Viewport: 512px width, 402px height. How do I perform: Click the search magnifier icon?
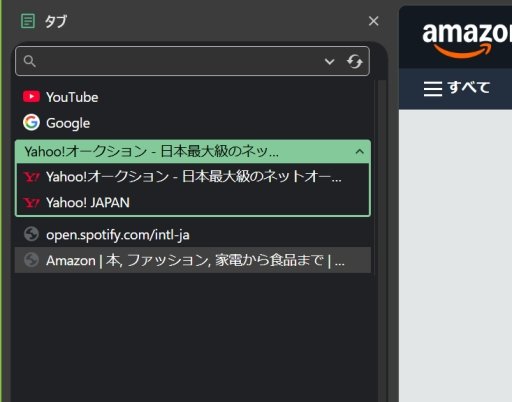pyautogui.click(x=29, y=61)
